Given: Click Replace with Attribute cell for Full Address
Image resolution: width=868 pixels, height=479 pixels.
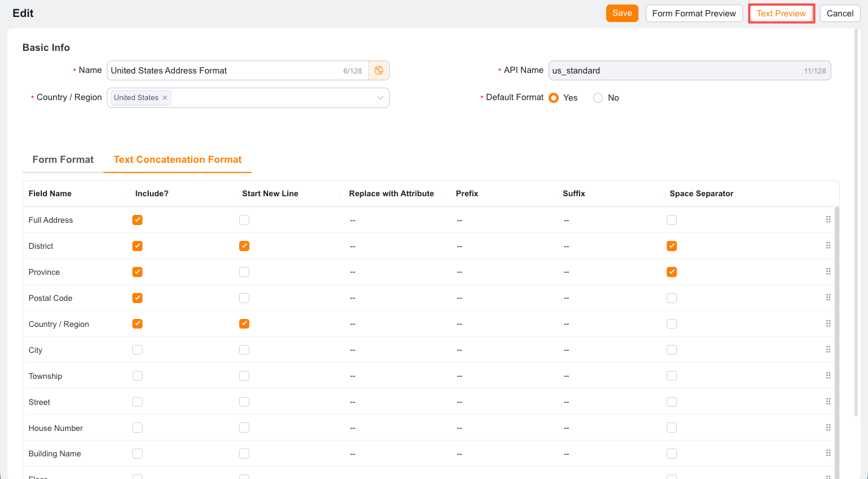Looking at the screenshot, I should 396,220.
